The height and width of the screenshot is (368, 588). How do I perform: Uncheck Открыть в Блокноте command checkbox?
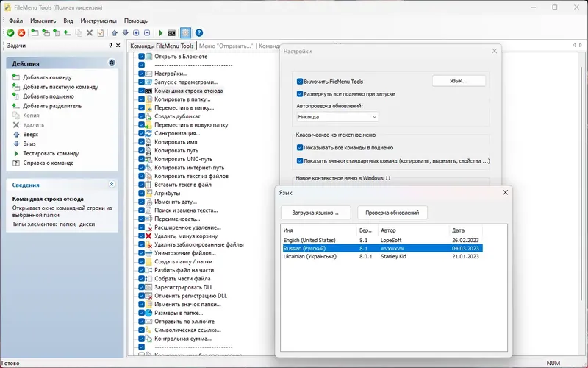(x=141, y=57)
